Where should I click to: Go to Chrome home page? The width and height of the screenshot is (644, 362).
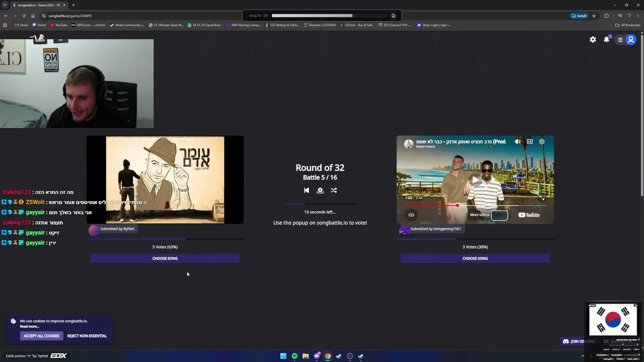pos(33,16)
